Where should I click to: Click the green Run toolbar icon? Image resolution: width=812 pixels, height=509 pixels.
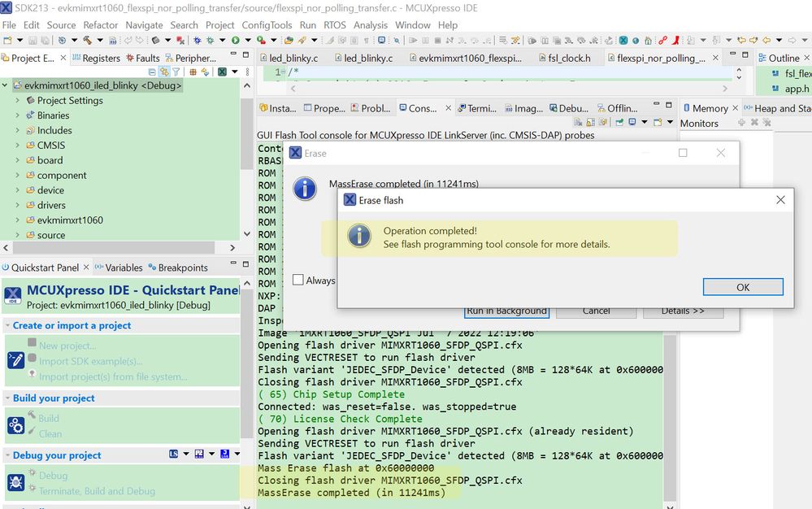pyautogui.click(x=236, y=40)
